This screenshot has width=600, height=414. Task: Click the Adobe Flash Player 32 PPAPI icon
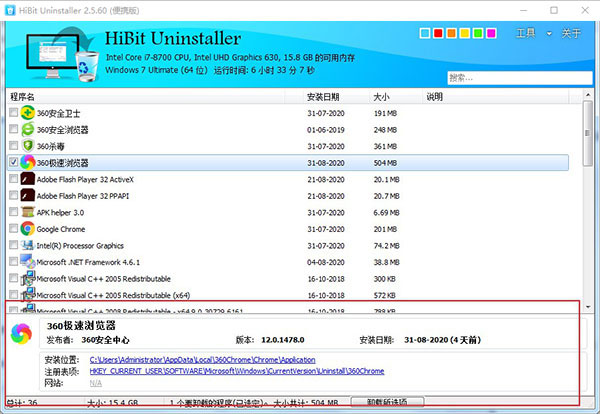pyautogui.click(x=28, y=196)
